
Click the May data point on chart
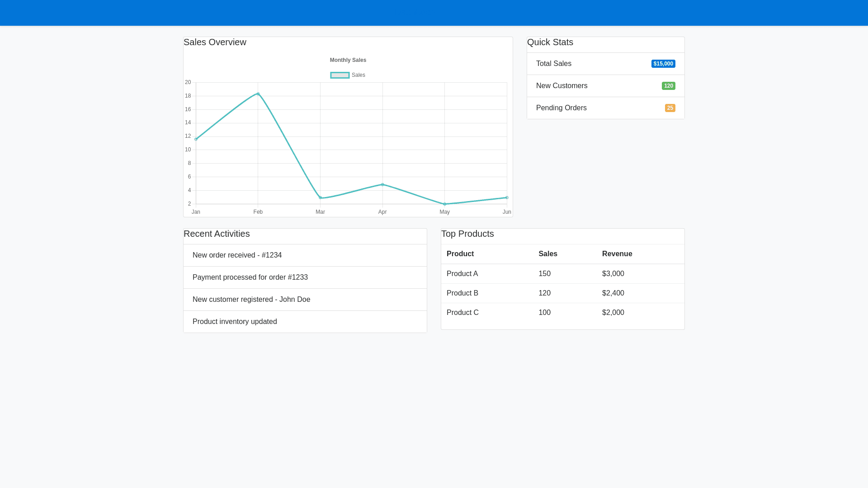445,204
